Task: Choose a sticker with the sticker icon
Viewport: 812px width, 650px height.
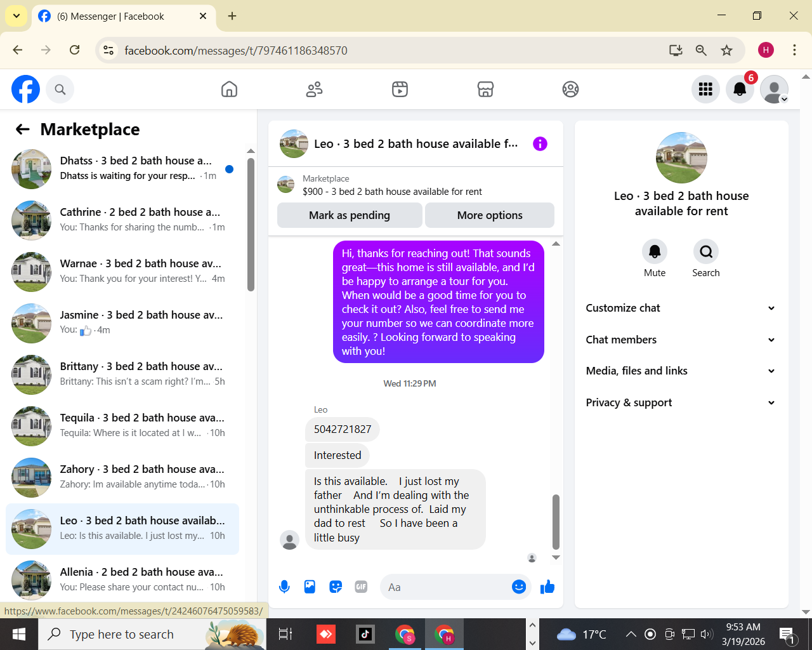Action: (x=336, y=587)
